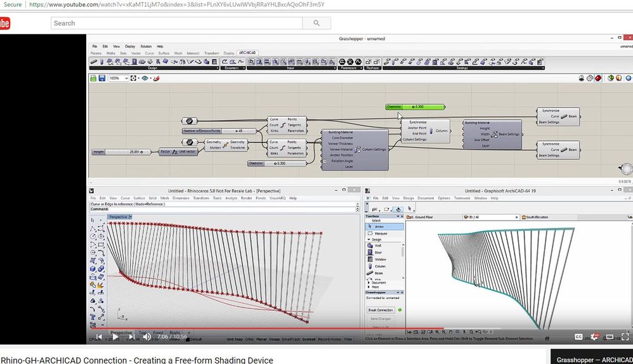The width and height of the screenshot is (633, 364).
Task: Click the red preview sphere icon at Grasshopper canvas top right
Action: (x=598, y=78)
